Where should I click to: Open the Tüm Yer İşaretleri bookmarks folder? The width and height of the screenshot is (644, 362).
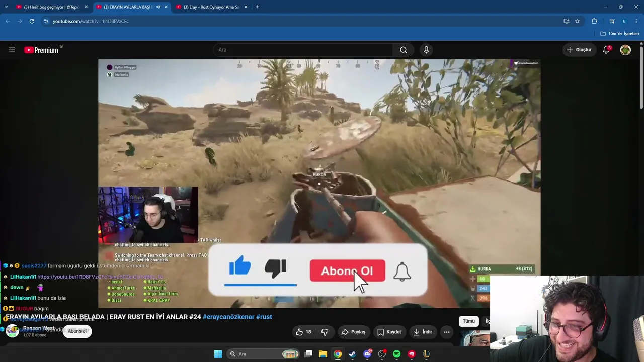pyautogui.click(x=620, y=34)
